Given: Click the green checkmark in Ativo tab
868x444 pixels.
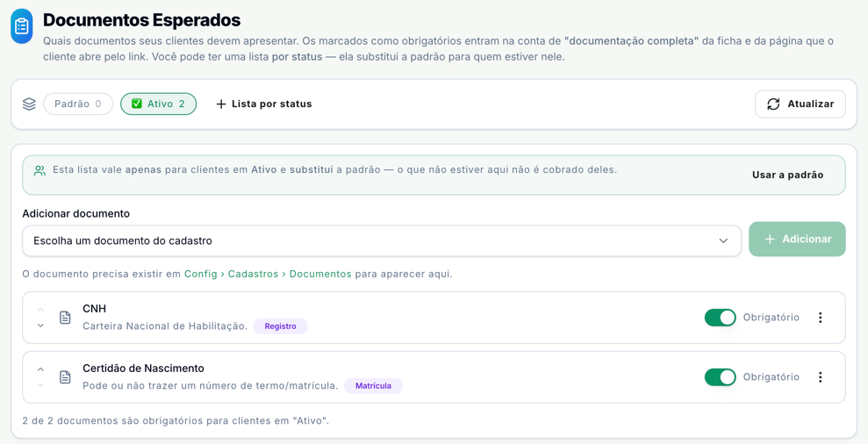Looking at the screenshot, I should [x=137, y=104].
